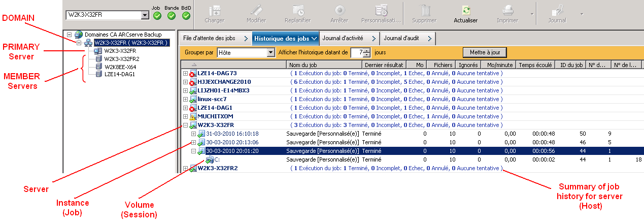644x224 pixels.
Task: Expand the W2K3-X32FR2 host row in the history list
Action: pos(185,169)
